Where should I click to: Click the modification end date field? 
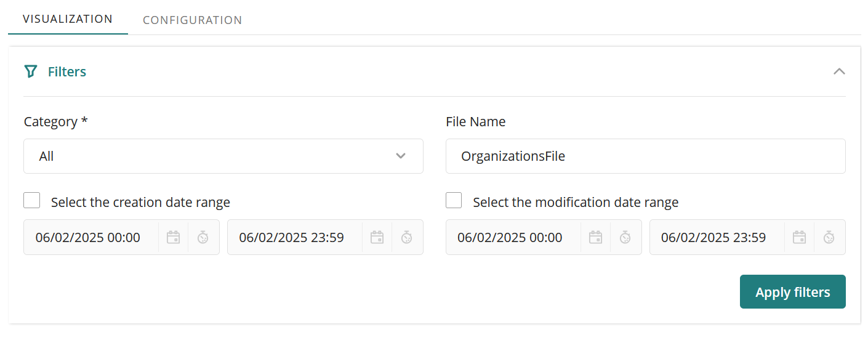[x=717, y=237]
